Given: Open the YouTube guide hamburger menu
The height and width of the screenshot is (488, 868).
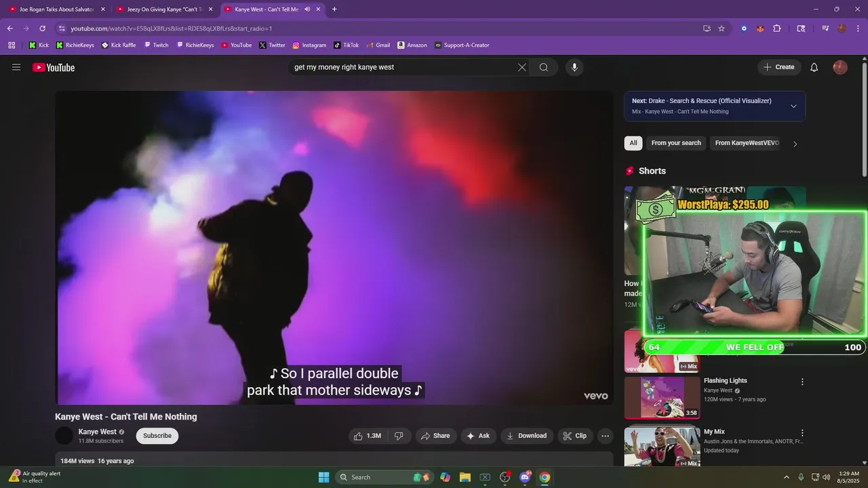Looking at the screenshot, I should click(x=16, y=67).
